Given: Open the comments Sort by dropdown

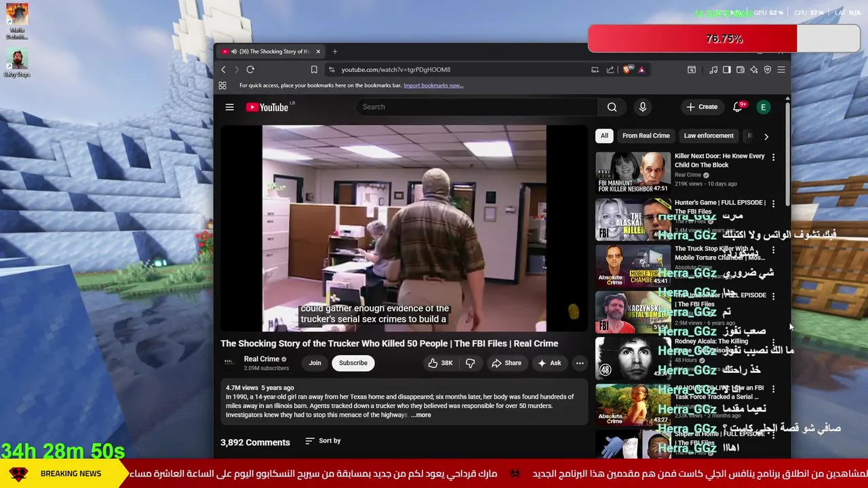Looking at the screenshot, I should [x=323, y=441].
